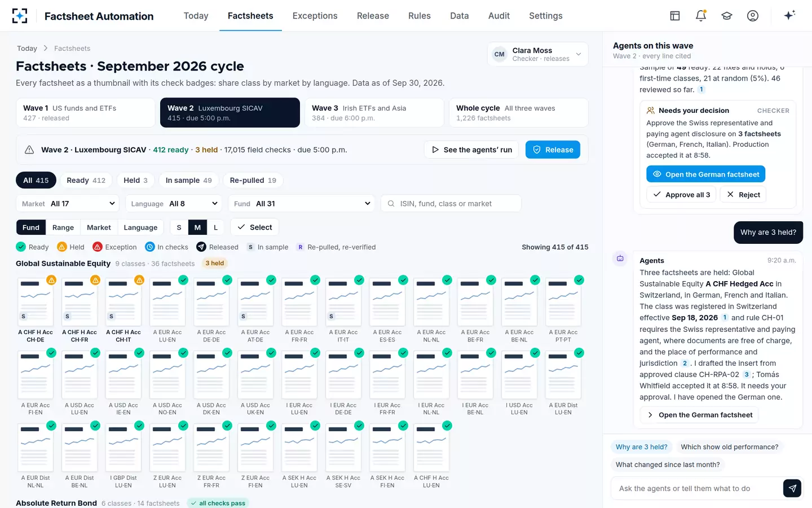Click the search magnifier icon in ISIN field
This screenshot has height=508, width=812.
[391, 203]
